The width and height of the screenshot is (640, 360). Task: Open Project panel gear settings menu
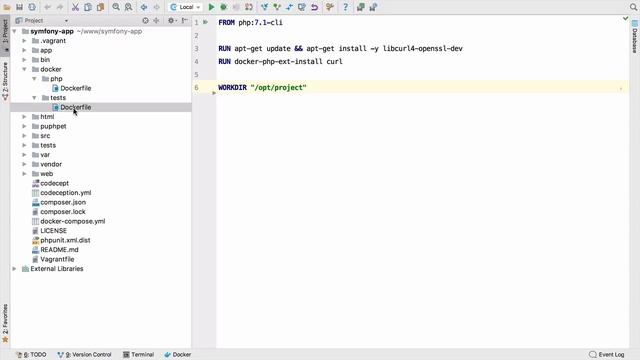[172, 20]
